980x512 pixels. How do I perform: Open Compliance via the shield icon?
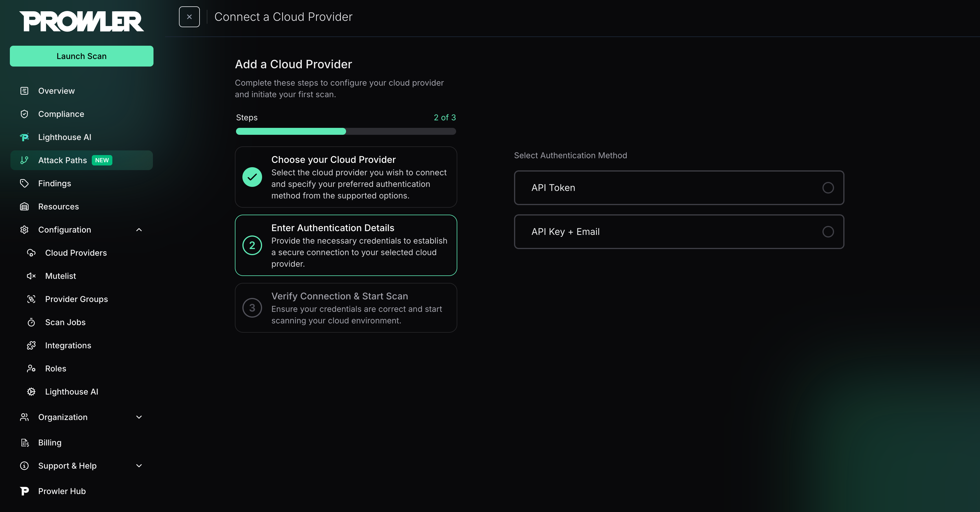click(x=24, y=114)
